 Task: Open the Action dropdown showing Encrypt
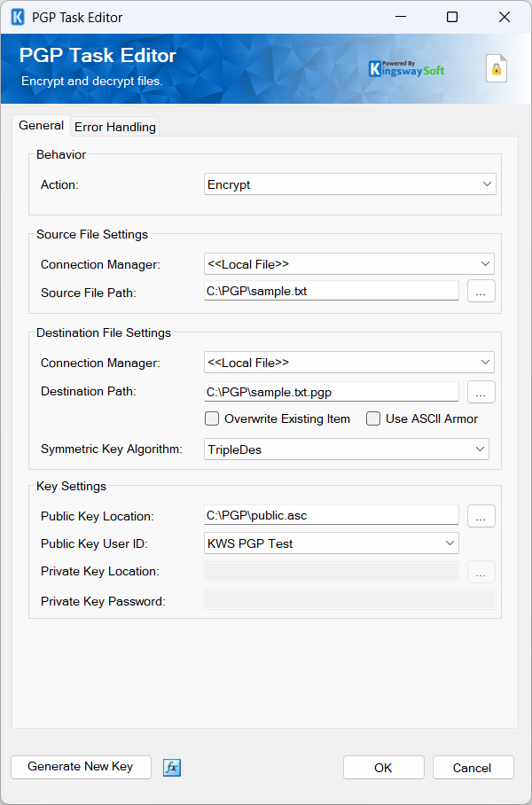coord(350,184)
